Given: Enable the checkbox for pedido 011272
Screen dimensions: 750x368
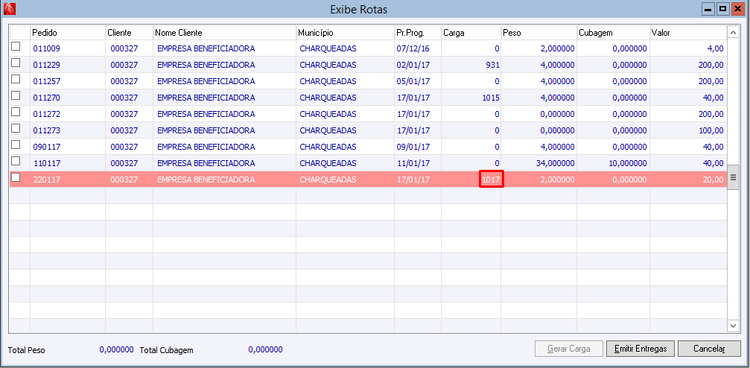Looking at the screenshot, I should click(x=16, y=112).
